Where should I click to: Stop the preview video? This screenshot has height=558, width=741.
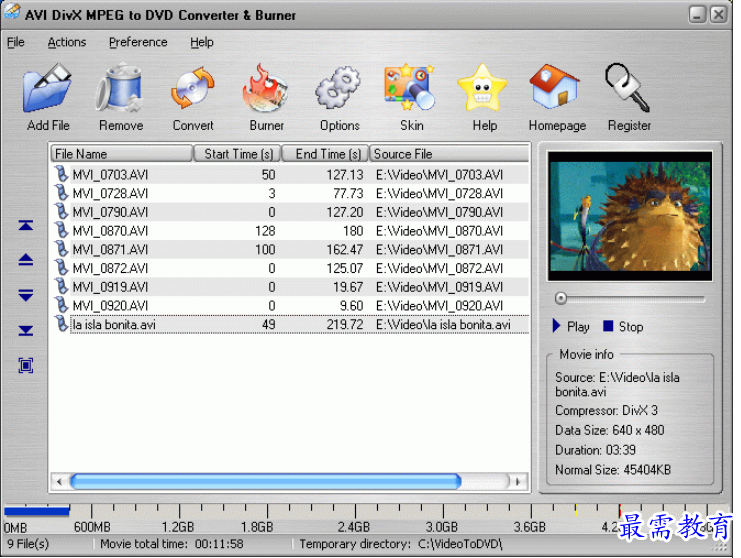[x=623, y=326]
